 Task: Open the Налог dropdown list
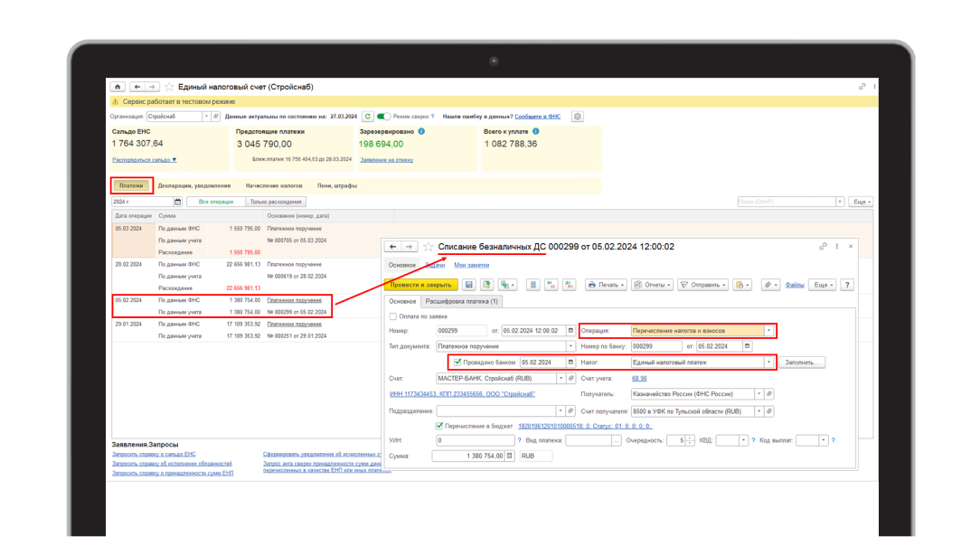coord(769,363)
